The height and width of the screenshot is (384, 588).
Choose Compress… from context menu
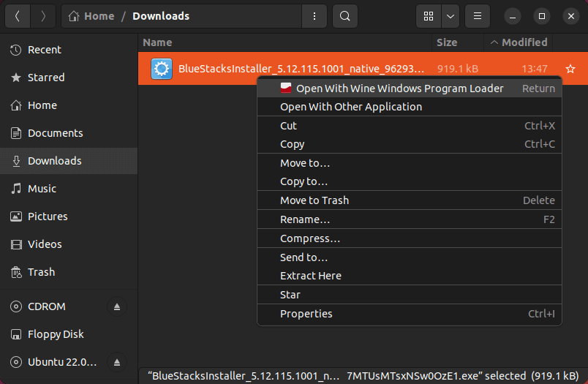tap(410, 238)
